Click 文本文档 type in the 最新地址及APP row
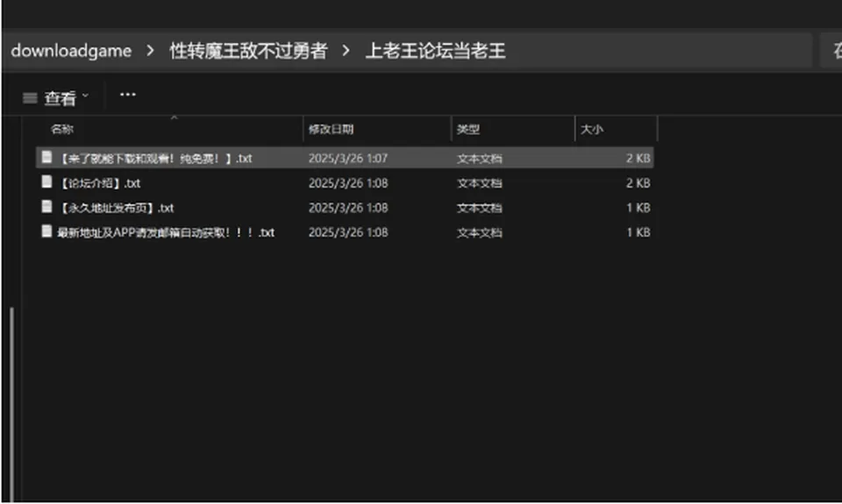Image resolution: width=842 pixels, height=504 pixels. tap(479, 232)
